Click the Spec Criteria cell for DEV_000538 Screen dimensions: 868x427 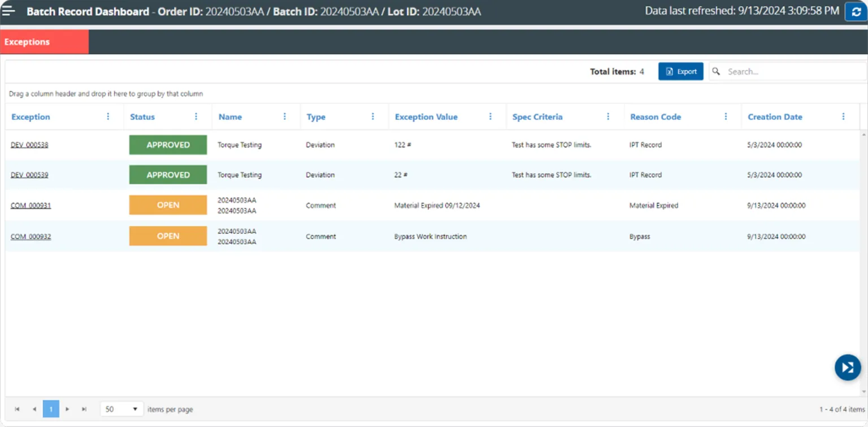click(552, 145)
